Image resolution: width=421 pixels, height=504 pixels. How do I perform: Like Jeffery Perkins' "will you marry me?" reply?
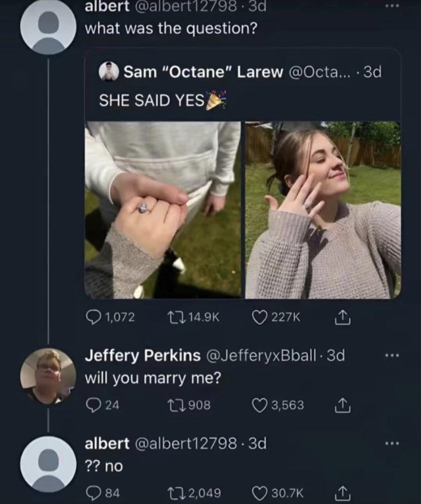coord(259,405)
